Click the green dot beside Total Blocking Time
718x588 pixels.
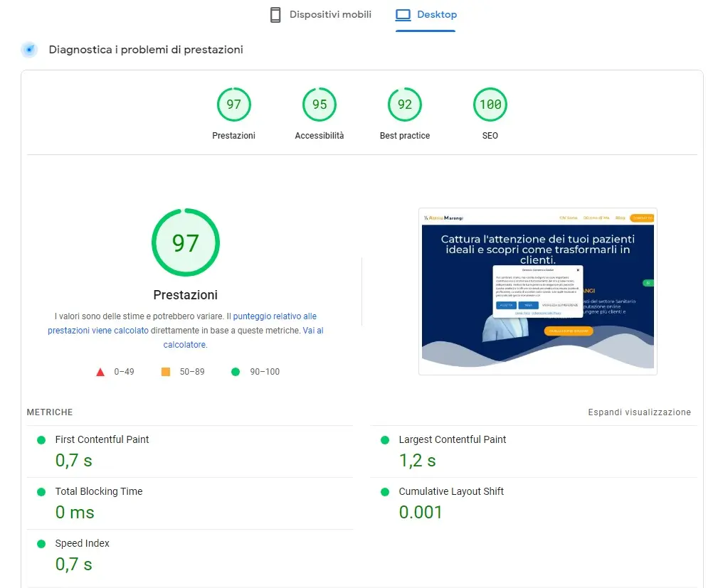pyautogui.click(x=43, y=491)
